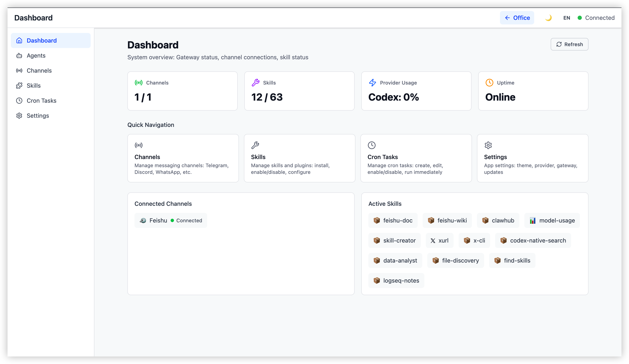Click the skill-creator skill label

pyautogui.click(x=399, y=240)
